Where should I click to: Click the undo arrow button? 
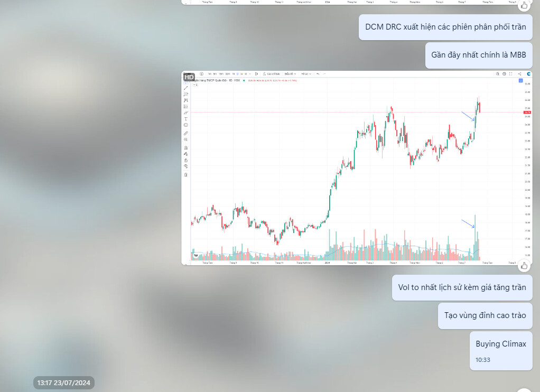pyautogui.click(x=318, y=74)
